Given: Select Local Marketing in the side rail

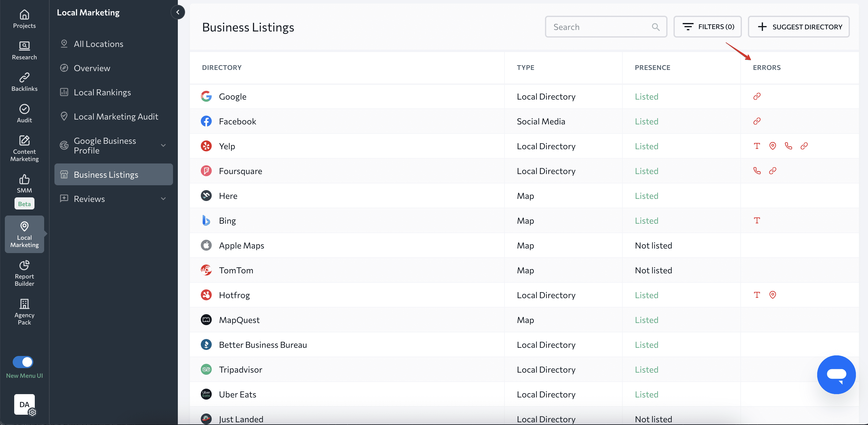Looking at the screenshot, I should tap(24, 234).
